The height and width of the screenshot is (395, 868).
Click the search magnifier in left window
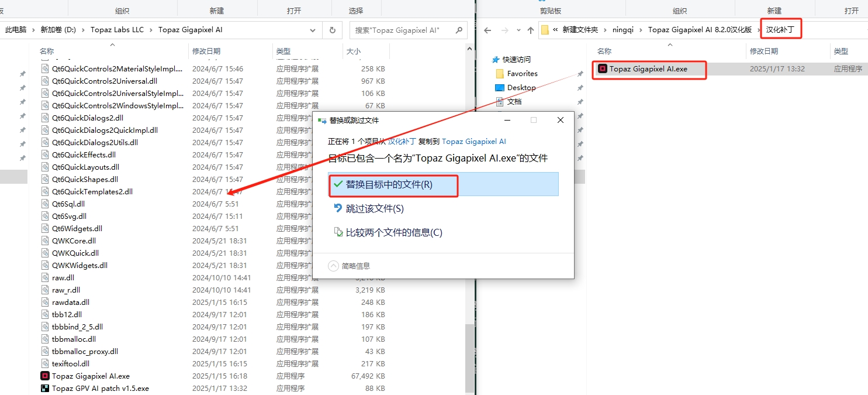(459, 30)
